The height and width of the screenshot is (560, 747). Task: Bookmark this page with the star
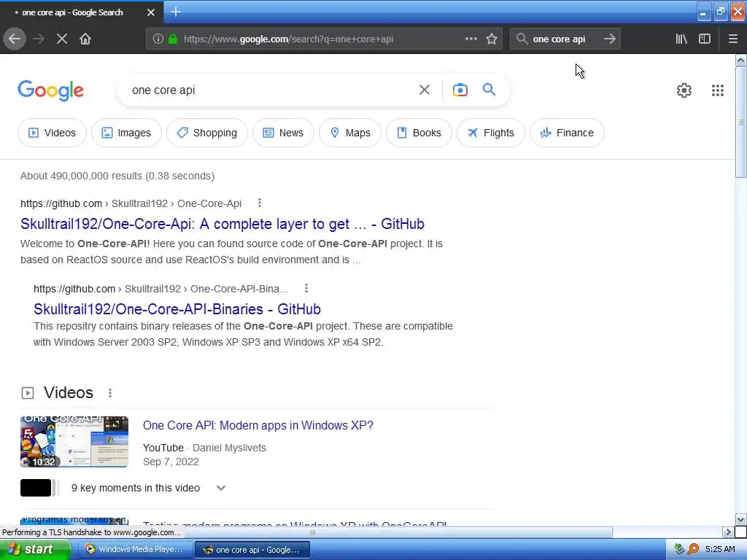click(x=492, y=39)
